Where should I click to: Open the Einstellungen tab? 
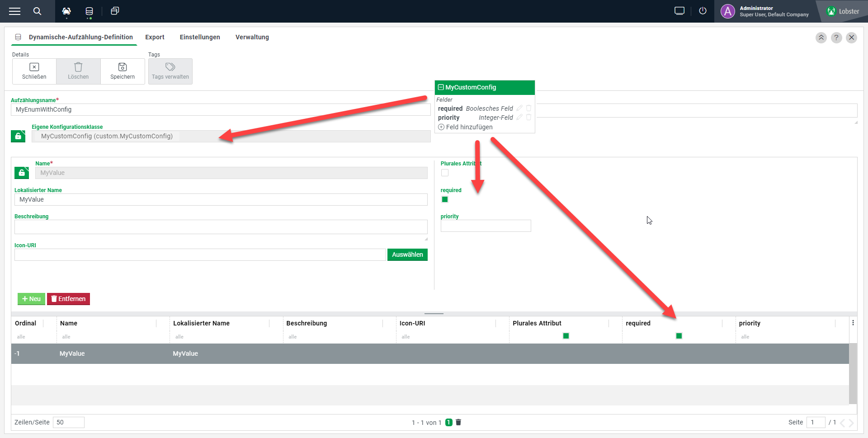point(200,37)
